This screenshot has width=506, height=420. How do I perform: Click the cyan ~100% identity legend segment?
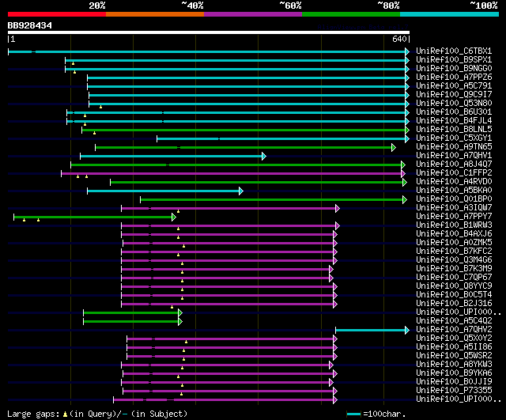pos(450,14)
